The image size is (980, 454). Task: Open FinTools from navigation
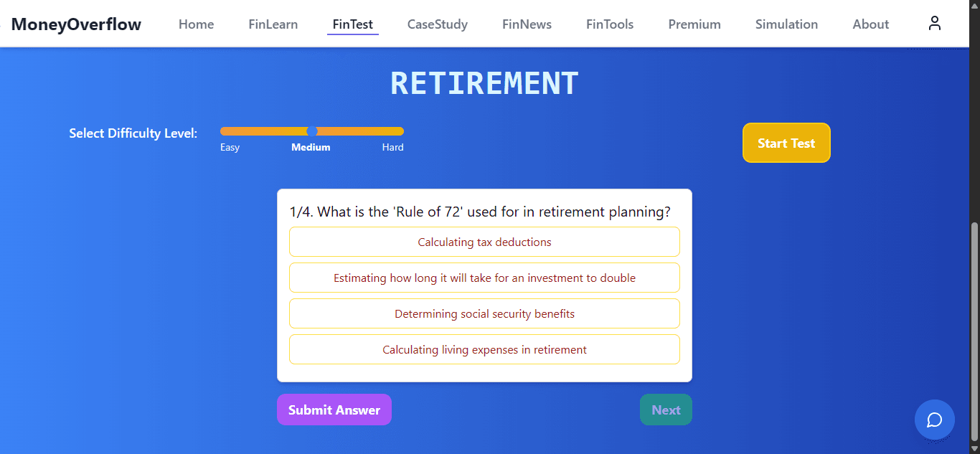coord(610,24)
